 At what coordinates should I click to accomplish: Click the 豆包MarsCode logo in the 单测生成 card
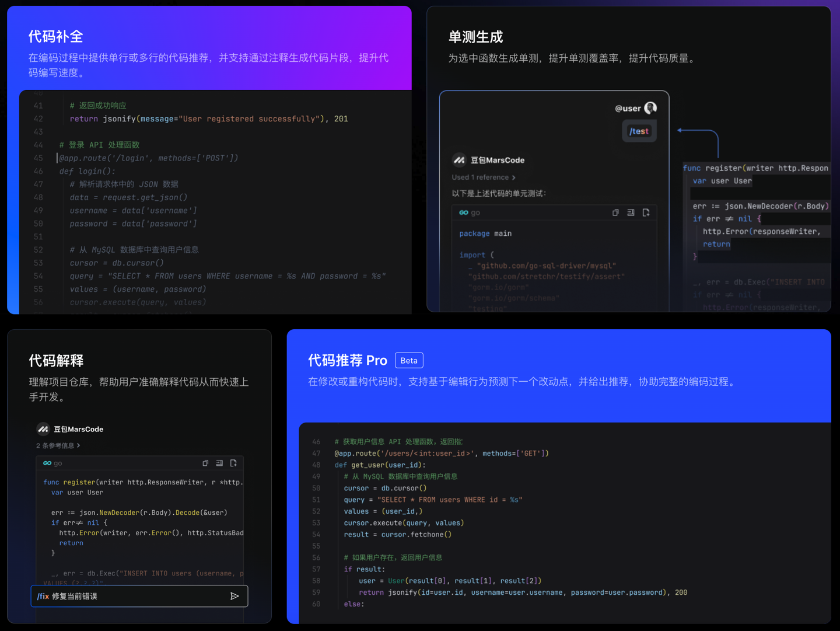coord(459,159)
